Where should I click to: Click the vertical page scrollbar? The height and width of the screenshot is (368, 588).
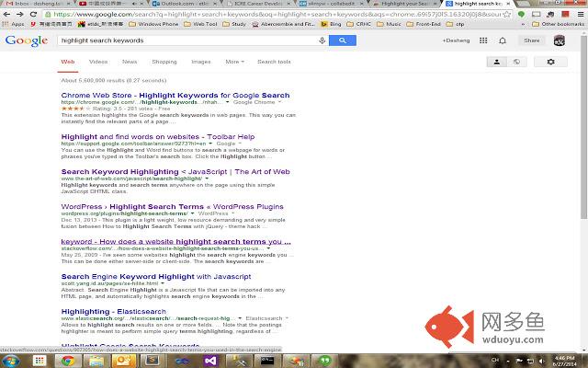[584, 128]
